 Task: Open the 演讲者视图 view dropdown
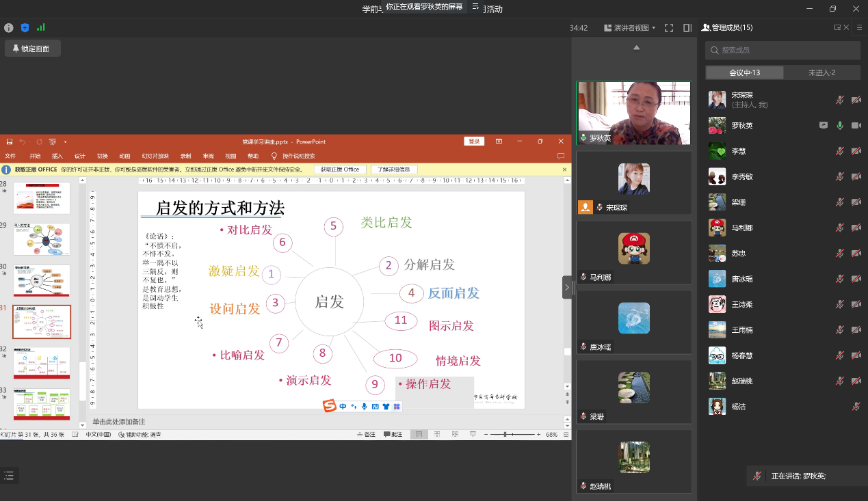[x=630, y=28]
